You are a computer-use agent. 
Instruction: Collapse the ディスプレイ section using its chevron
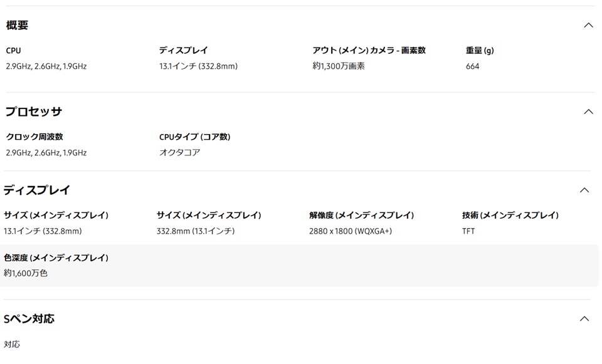tap(584, 190)
